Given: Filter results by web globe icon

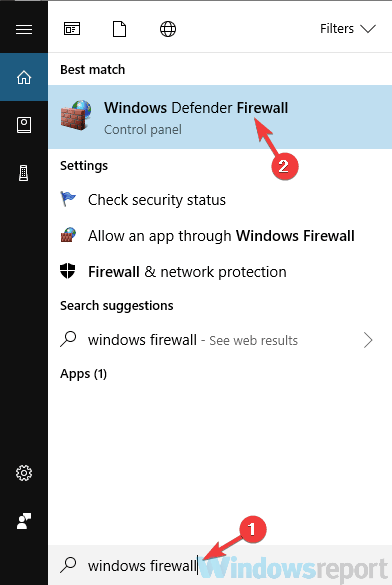Looking at the screenshot, I should pos(168,29).
